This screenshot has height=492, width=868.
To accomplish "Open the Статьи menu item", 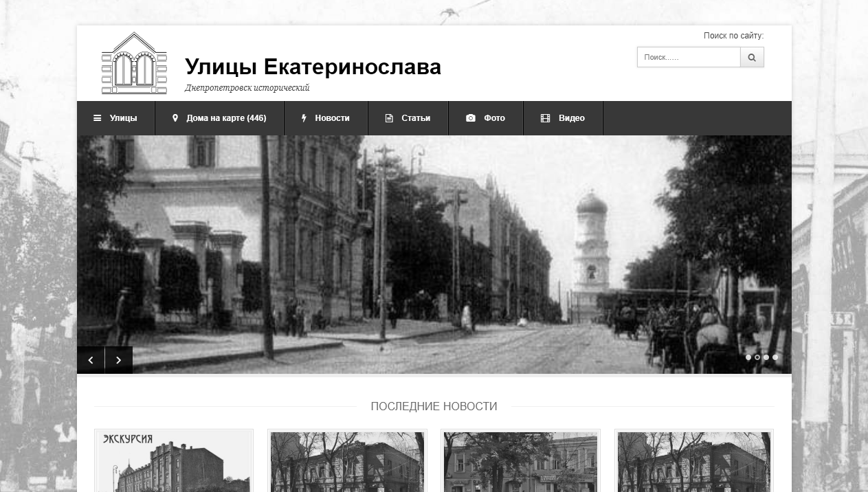I will [408, 118].
